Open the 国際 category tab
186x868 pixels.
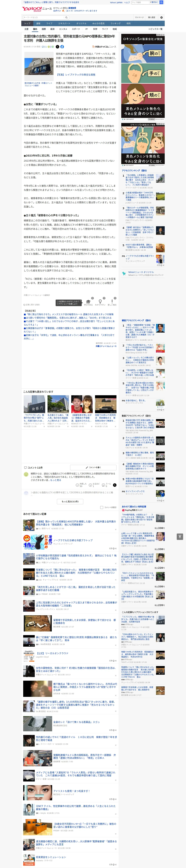point(44,29)
